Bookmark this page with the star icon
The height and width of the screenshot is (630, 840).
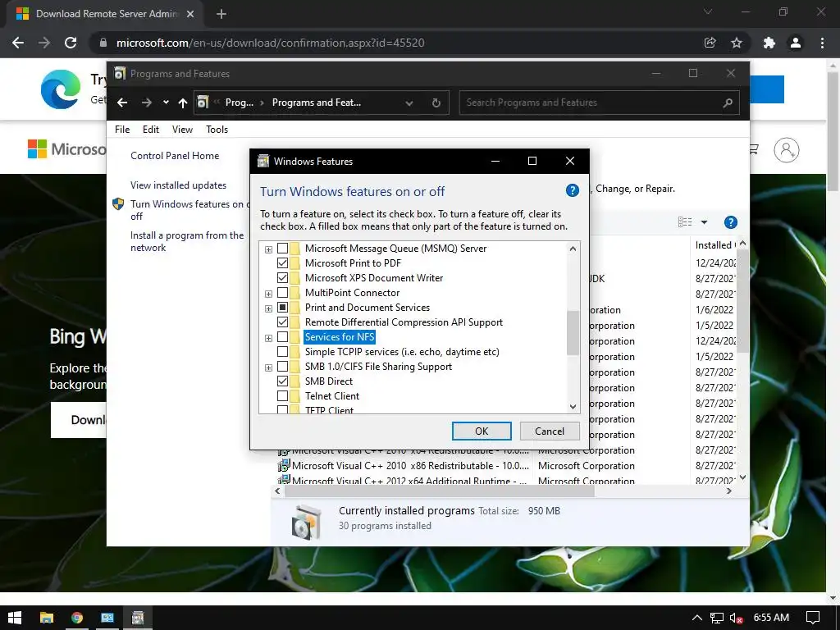click(x=737, y=43)
